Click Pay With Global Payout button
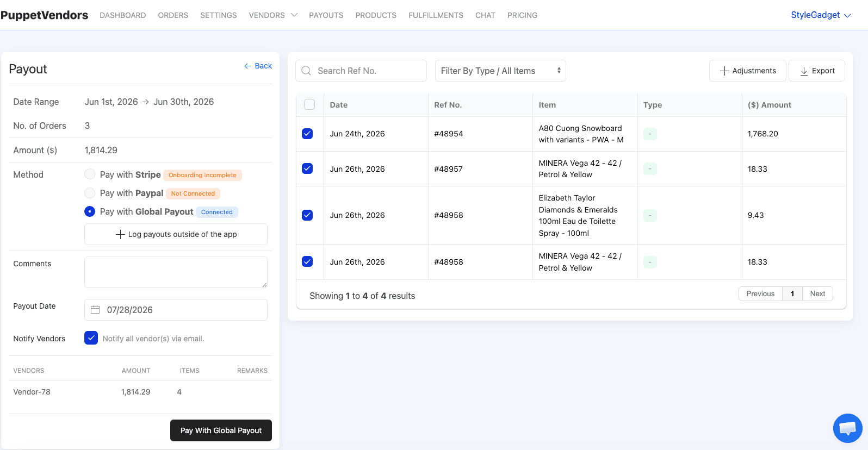This screenshot has width=868, height=450. [x=221, y=430]
